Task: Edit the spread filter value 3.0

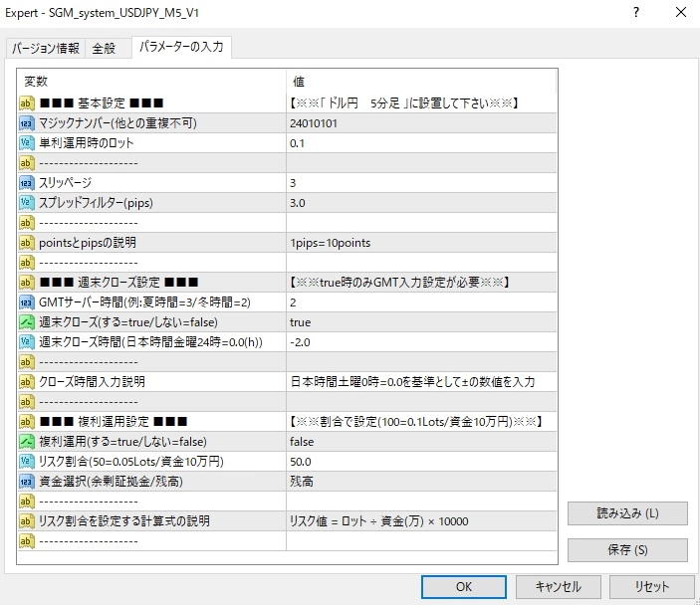Action: click(x=421, y=203)
